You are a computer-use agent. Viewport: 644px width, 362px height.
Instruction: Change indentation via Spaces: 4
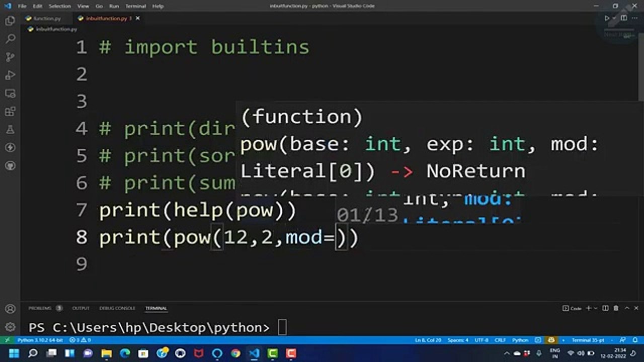pyautogui.click(x=458, y=340)
